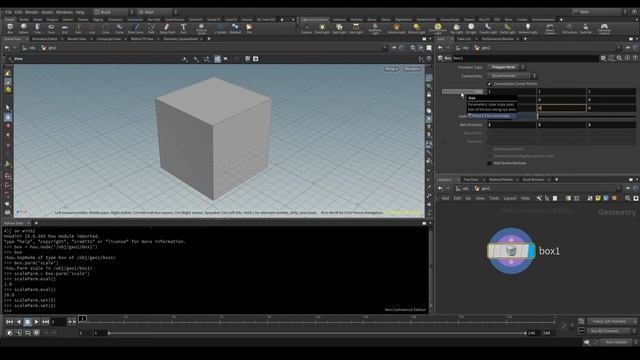The height and width of the screenshot is (360, 640).
Task: Click the obj path button in viewport
Action: coord(29,48)
